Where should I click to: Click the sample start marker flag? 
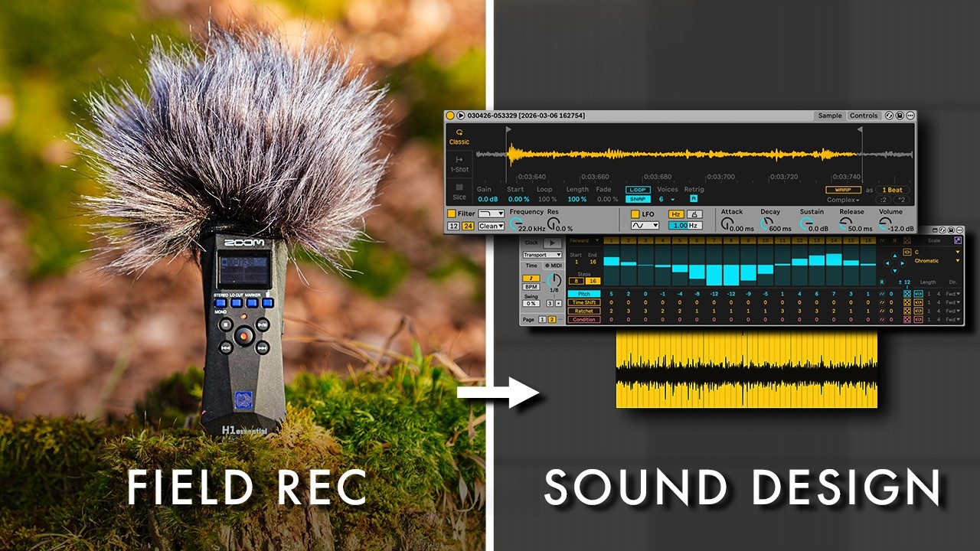coord(508,130)
